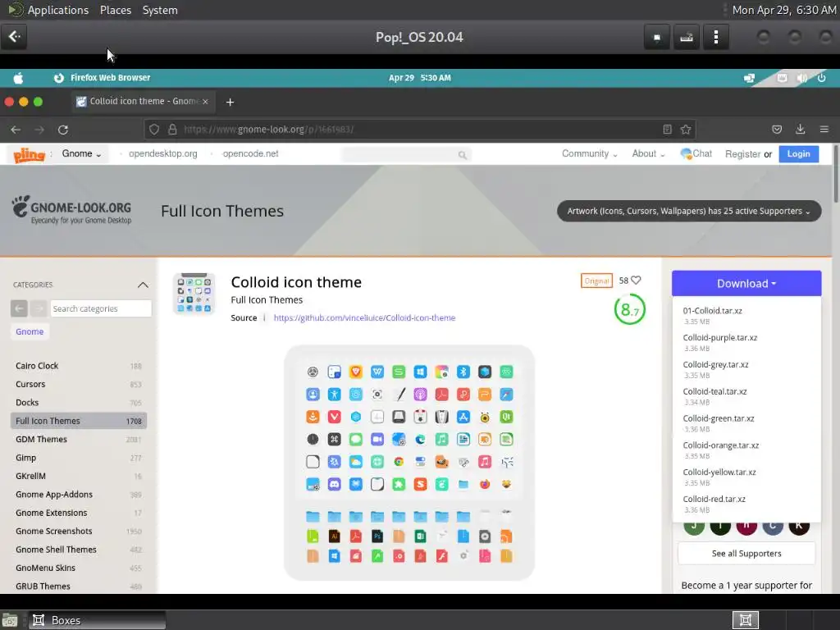Viewport: 840px width, 630px height.
Task: Click See all Supporters button
Action: click(x=746, y=554)
